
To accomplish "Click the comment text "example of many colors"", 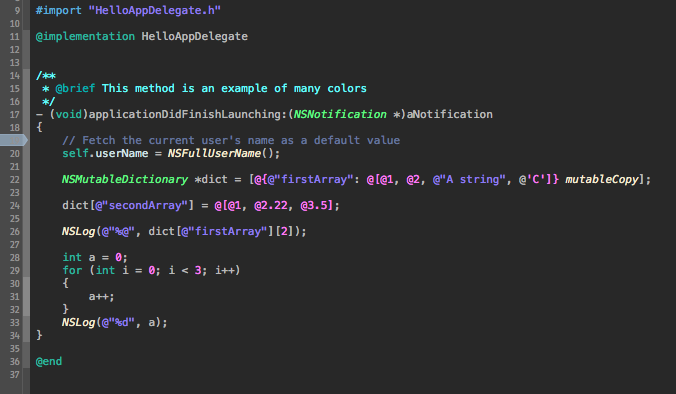I will point(294,89).
